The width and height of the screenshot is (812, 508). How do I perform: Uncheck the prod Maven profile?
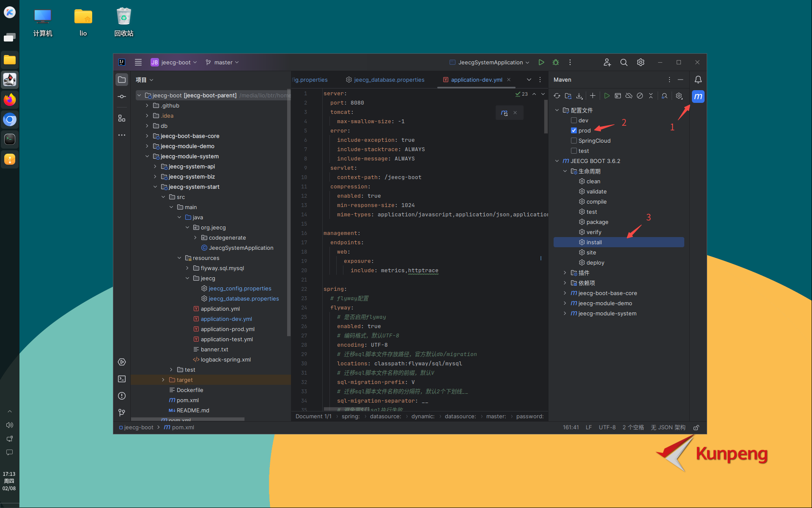[574, 130]
